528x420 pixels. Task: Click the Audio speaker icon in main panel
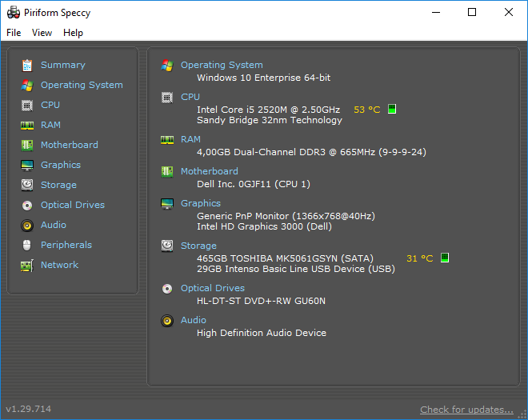click(167, 321)
